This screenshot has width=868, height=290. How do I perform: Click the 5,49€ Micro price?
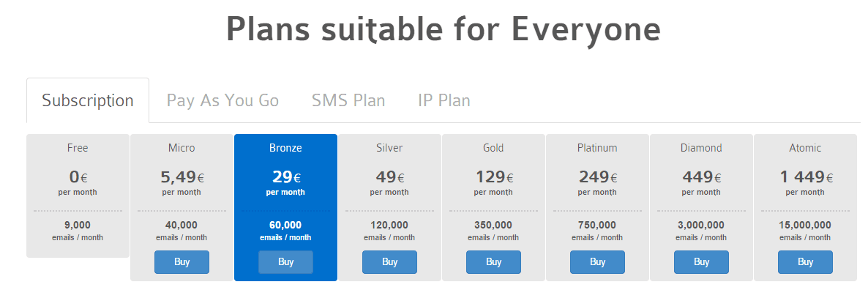point(182,177)
